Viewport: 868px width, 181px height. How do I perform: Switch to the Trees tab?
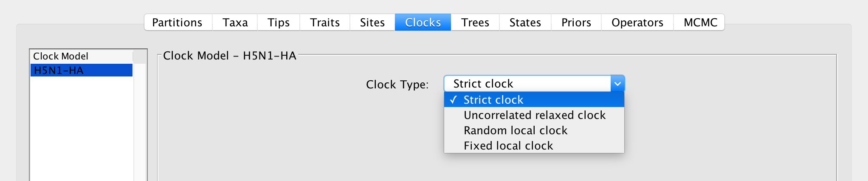pos(475,23)
